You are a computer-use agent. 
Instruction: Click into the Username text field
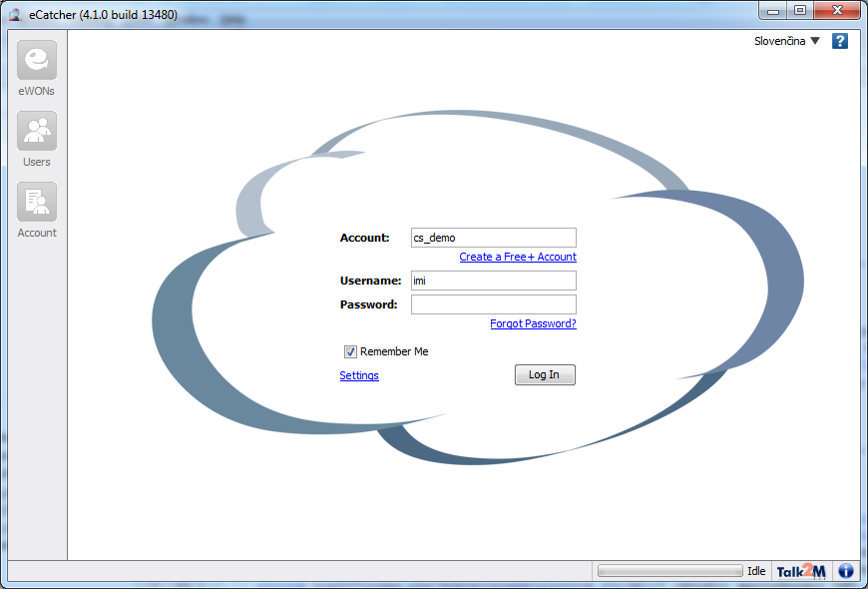point(494,281)
